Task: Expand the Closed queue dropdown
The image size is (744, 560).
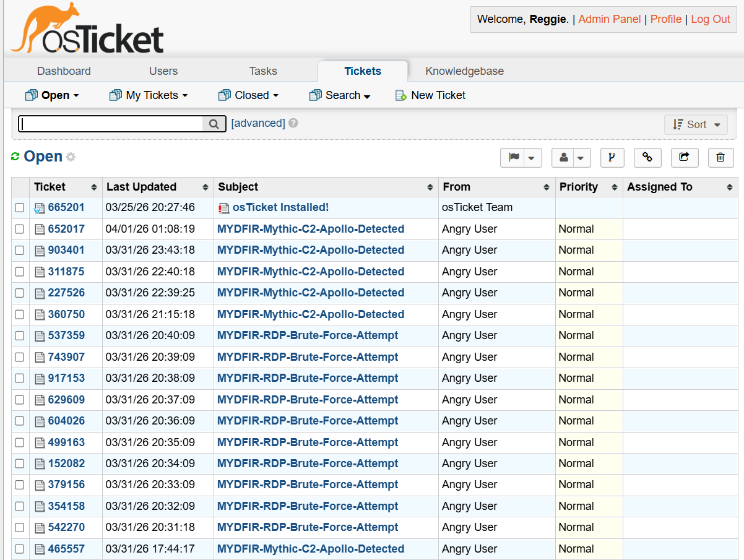Action: point(249,95)
